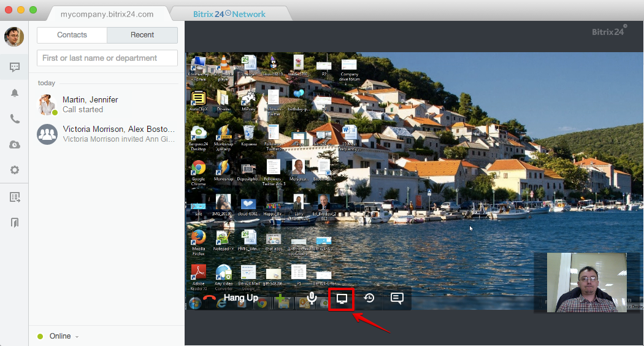Click the 'Victoria Morrison invited Ann Gi...' preview

click(119, 139)
